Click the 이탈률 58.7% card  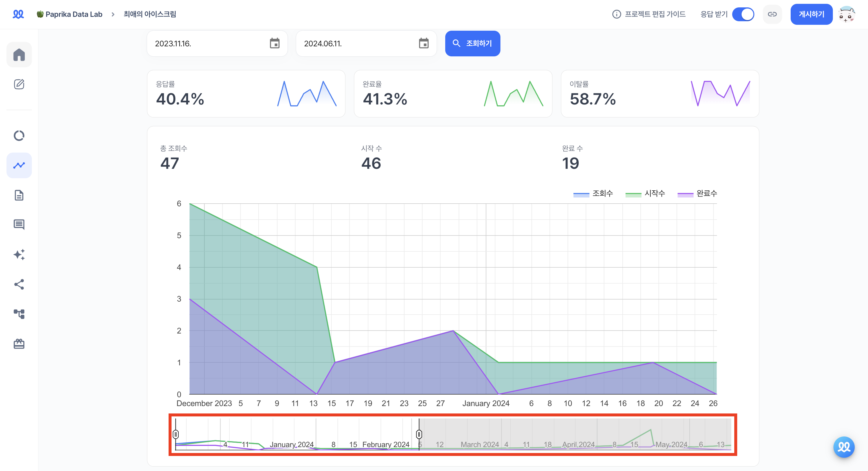tap(660, 94)
